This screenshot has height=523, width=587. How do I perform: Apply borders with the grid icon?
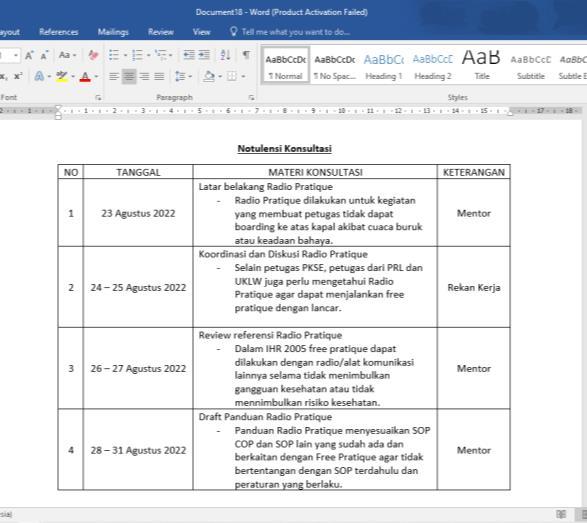tap(232, 77)
